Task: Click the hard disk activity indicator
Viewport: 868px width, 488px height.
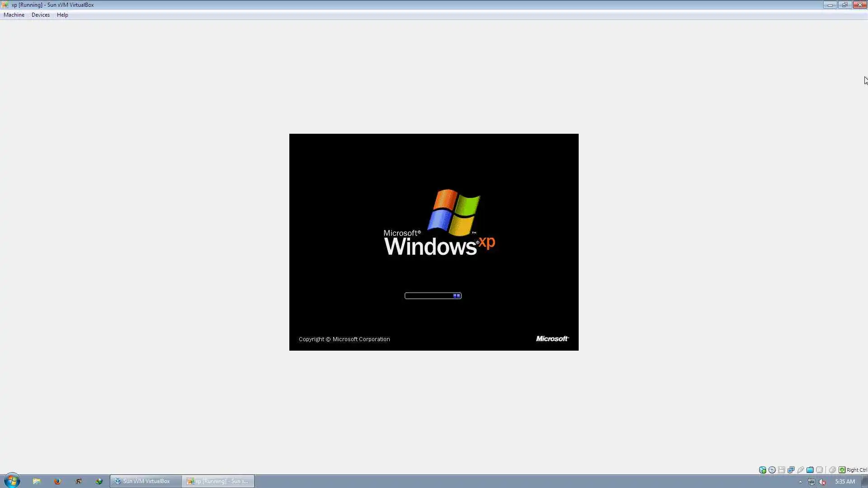Action: (x=762, y=470)
